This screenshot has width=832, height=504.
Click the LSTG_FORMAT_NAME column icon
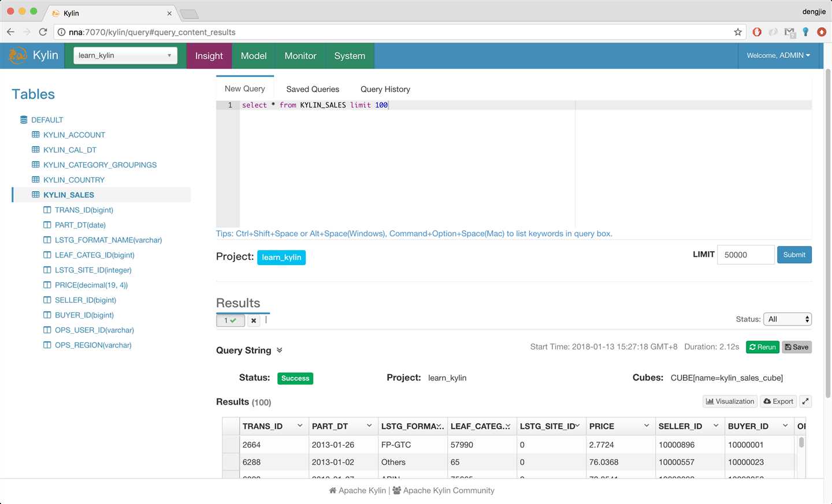pos(47,240)
